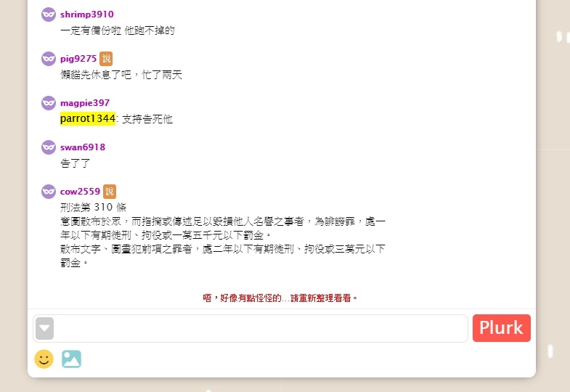
Task: Click magpie397's masked avatar icon
Action: 49,103
